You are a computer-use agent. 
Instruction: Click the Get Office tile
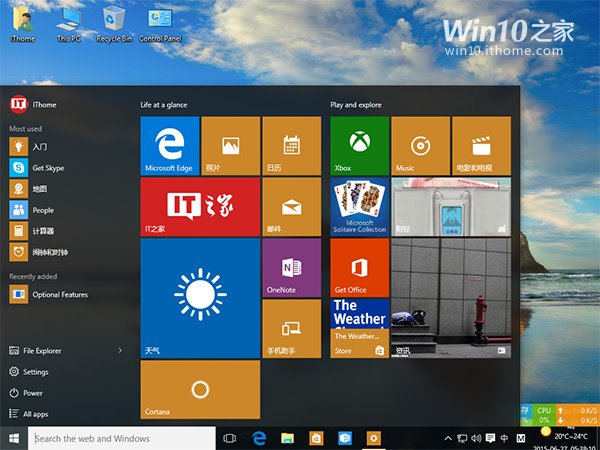point(359,268)
